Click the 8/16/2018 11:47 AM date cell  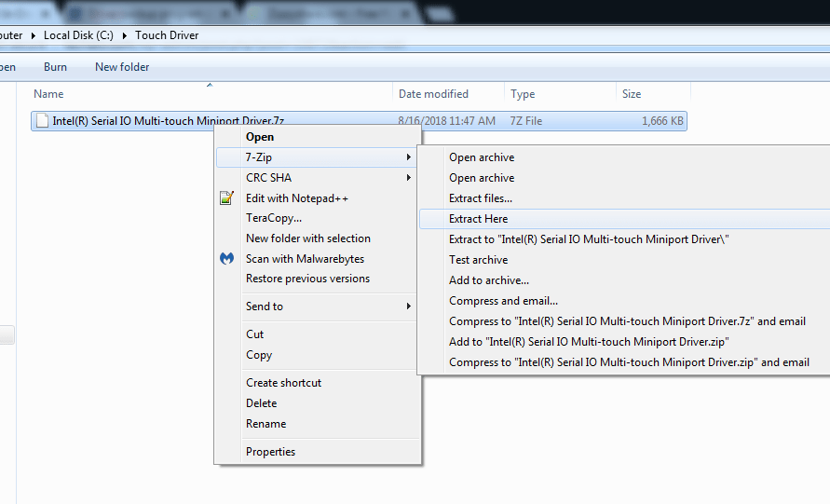[x=446, y=121]
